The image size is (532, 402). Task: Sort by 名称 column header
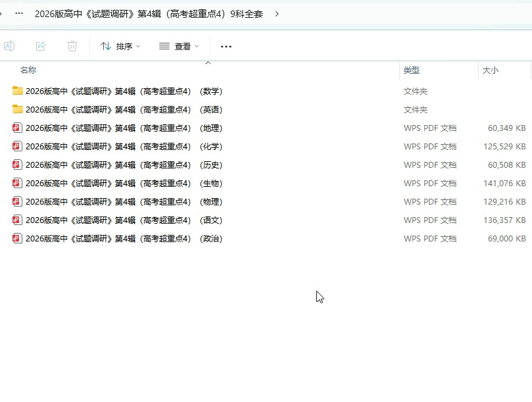[x=28, y=70]
